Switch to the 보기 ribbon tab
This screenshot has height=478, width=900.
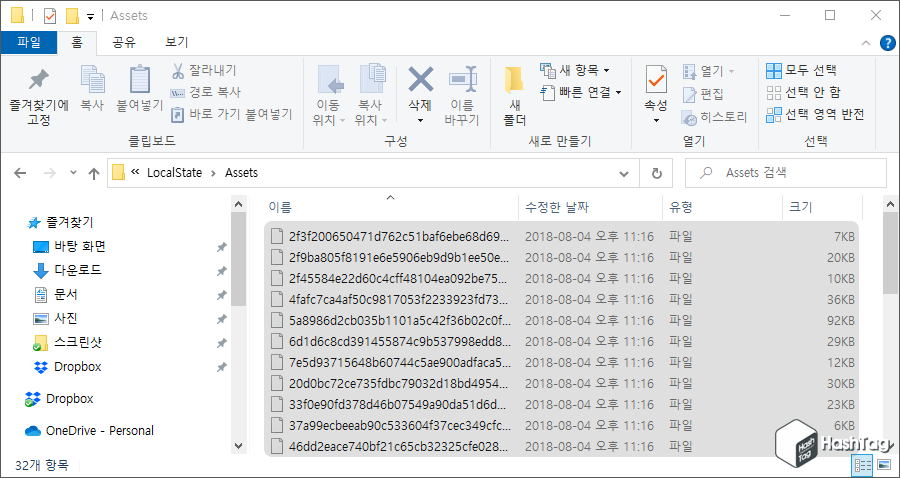pos(176,42)
